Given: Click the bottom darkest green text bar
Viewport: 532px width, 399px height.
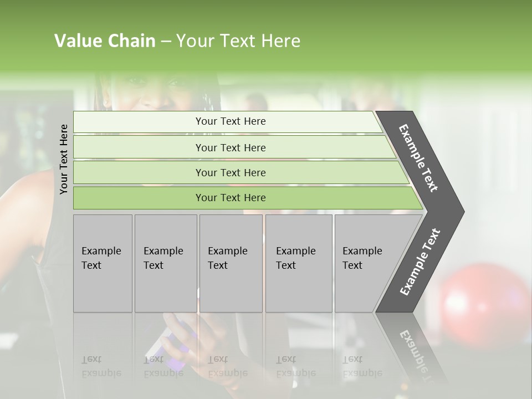Looking at the screenshot, I should point(230,198).
